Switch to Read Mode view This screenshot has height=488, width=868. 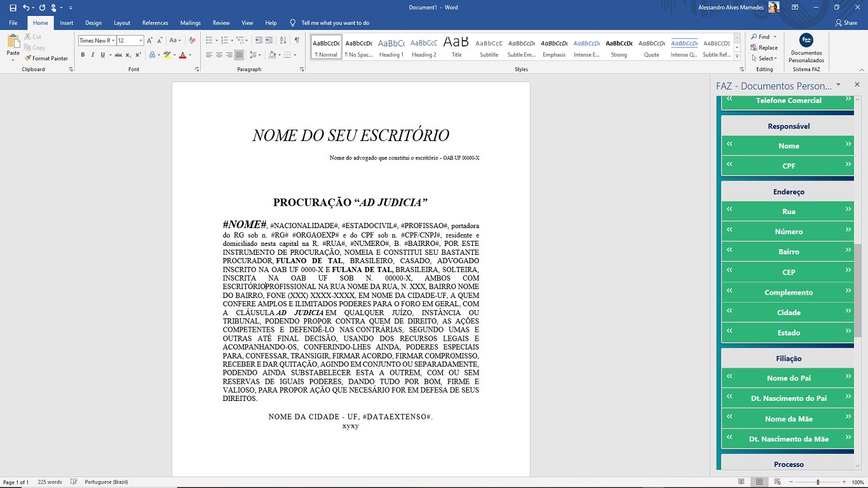point(742,482)
